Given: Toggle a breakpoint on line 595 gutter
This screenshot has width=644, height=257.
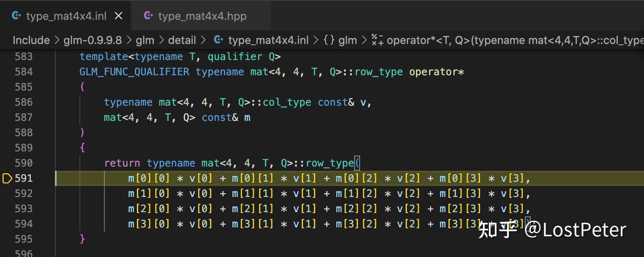Looking at the screenshot, I should click(7, 239).
